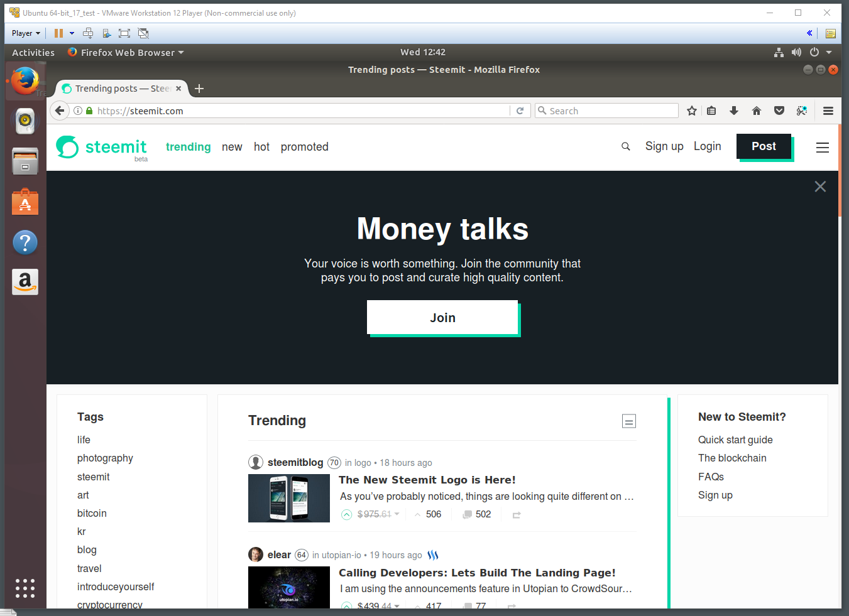The width and height of the screenshot is (849, 616).
Task: Reload the page with Firefox refresh button
Action: [x=520, y=111]
